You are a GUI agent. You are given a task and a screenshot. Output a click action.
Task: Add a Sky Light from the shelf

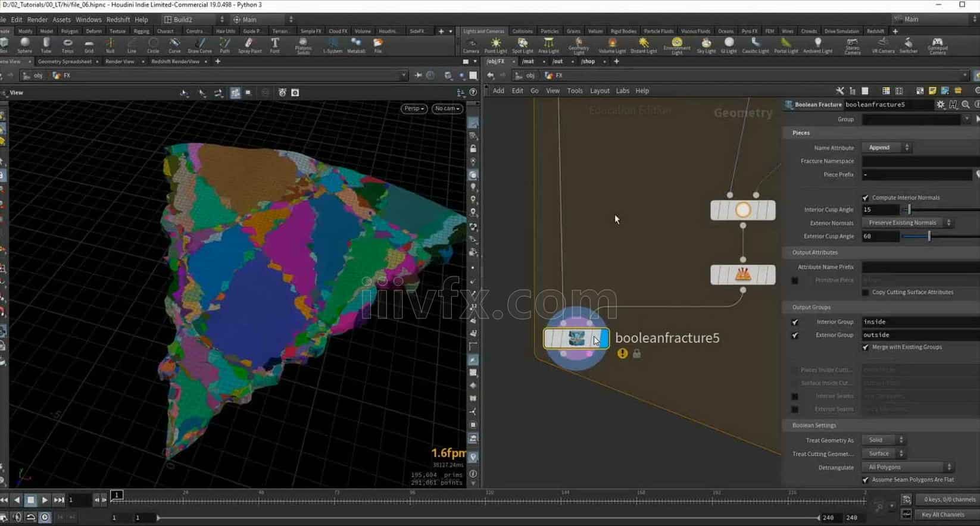pyautogui.click(x=706, y=45)
